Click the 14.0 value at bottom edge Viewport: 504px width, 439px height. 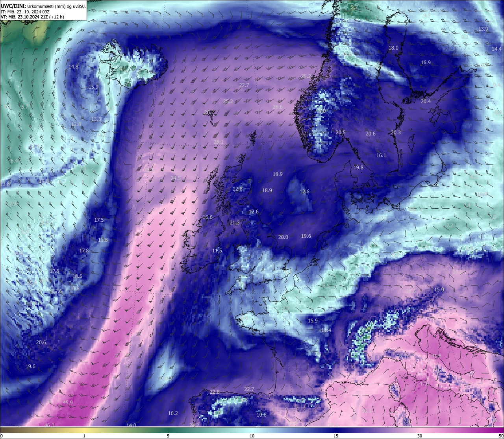131,425
